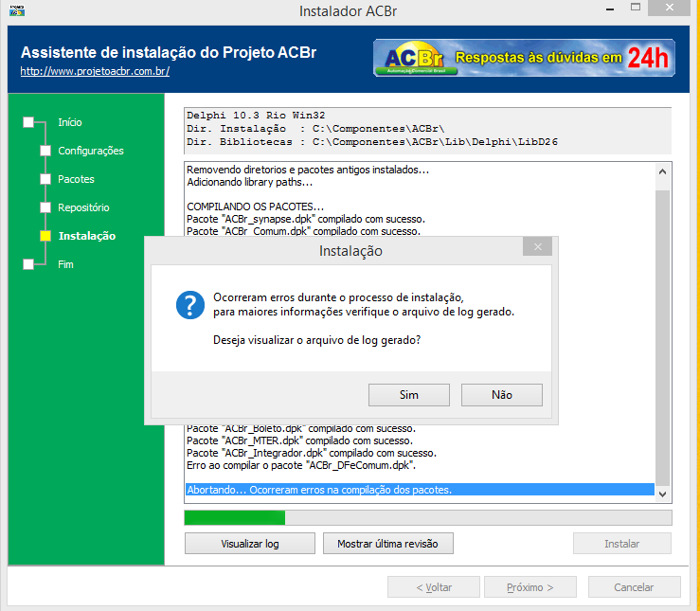
Task: Maximize the Instalador ACBr window
Action: pyautogui.click(x=636, y=8)
